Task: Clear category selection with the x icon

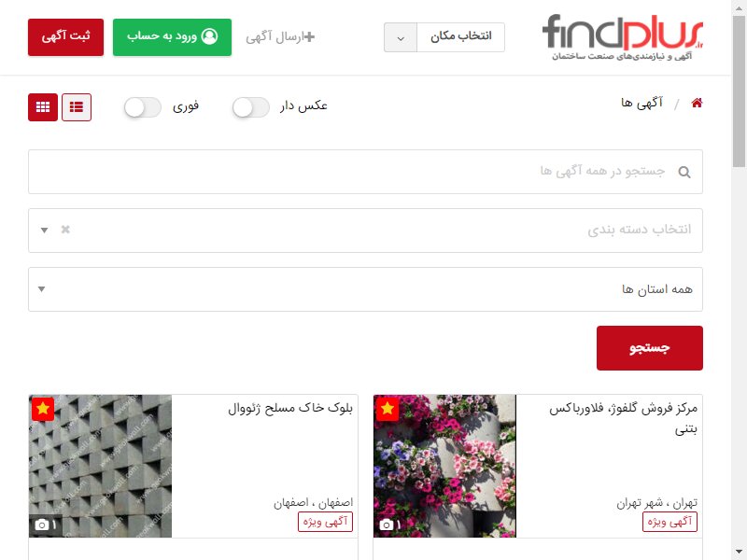Action: click(65, 230)
